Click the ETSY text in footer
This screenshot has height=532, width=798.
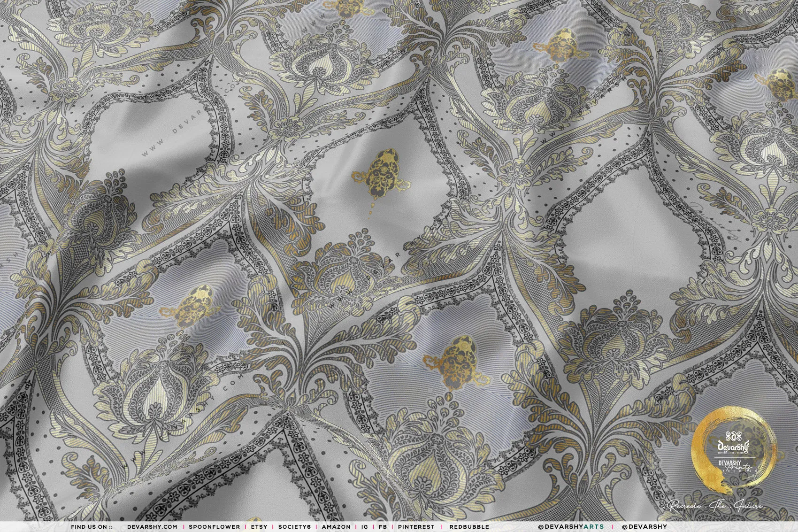(x=259, y=527)
